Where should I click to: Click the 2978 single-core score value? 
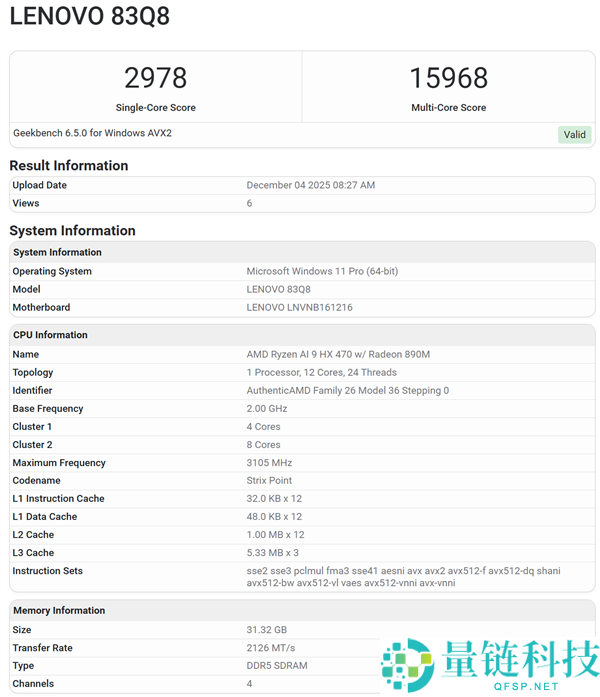[156, 78]
